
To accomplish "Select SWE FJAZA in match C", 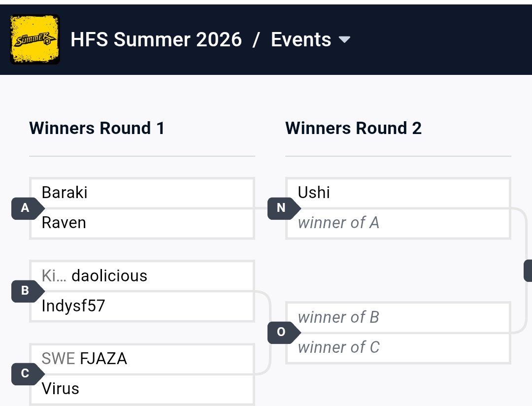I will pos(142,359).
